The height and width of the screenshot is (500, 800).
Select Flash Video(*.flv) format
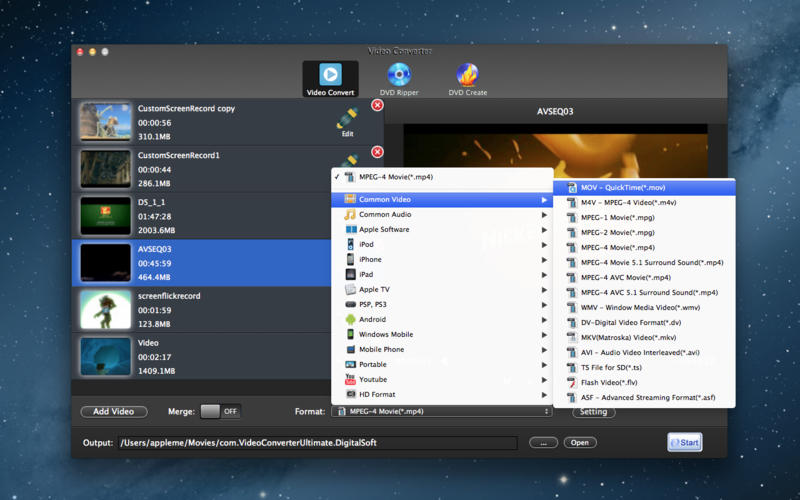pos(644,383)
